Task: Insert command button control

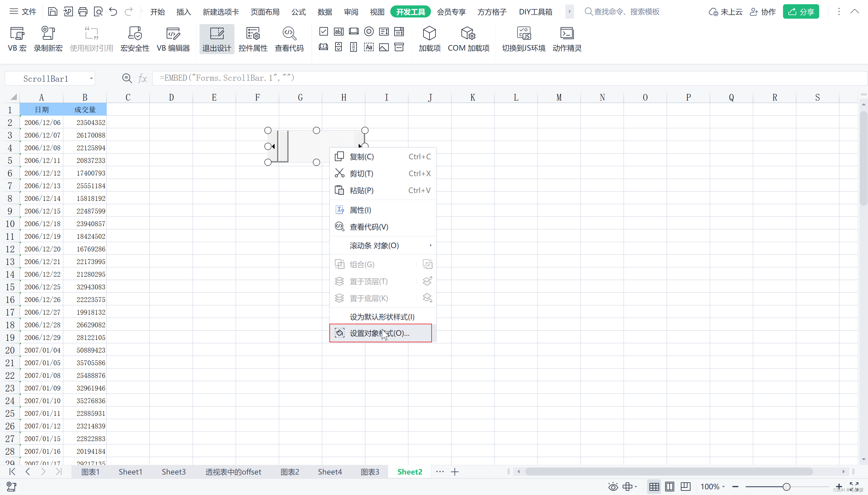Action: (354, 32)
